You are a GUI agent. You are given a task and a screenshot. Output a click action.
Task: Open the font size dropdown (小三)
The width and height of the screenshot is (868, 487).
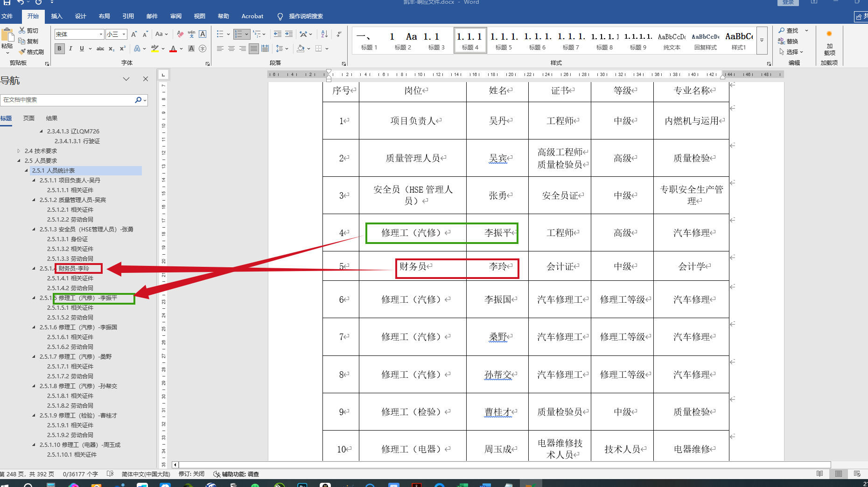[x=124, y=34]
